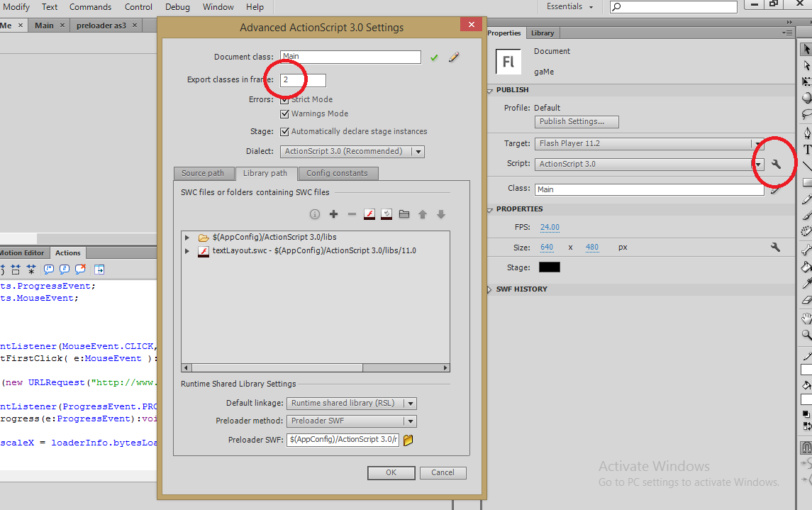
Task: Open the Debug menu
Action: (x=177, y=7)
